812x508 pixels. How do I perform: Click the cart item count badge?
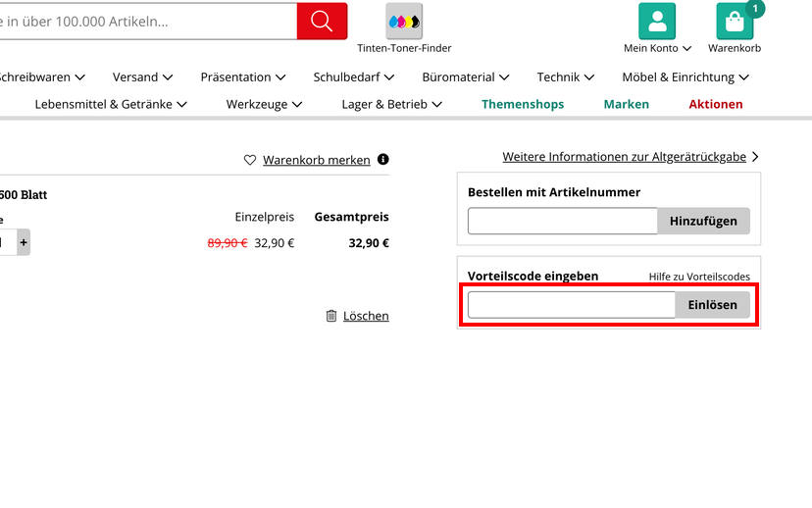pyautogui.click(x=755, y=8)
